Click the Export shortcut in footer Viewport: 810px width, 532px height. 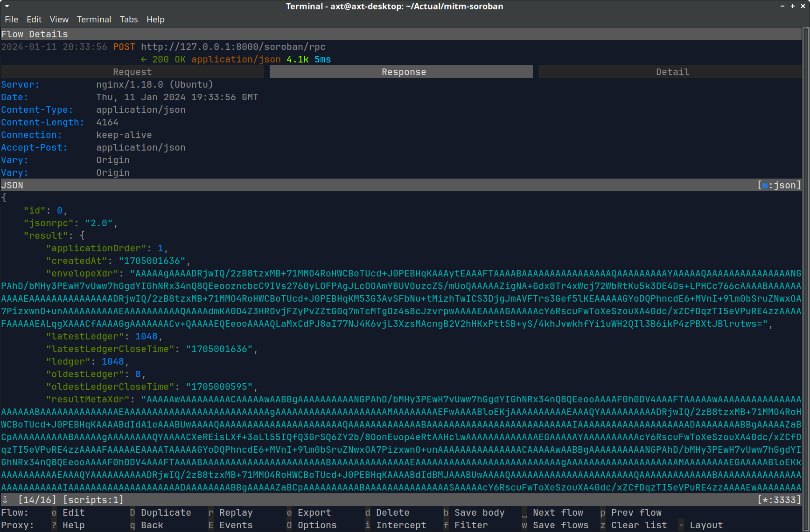314,512
